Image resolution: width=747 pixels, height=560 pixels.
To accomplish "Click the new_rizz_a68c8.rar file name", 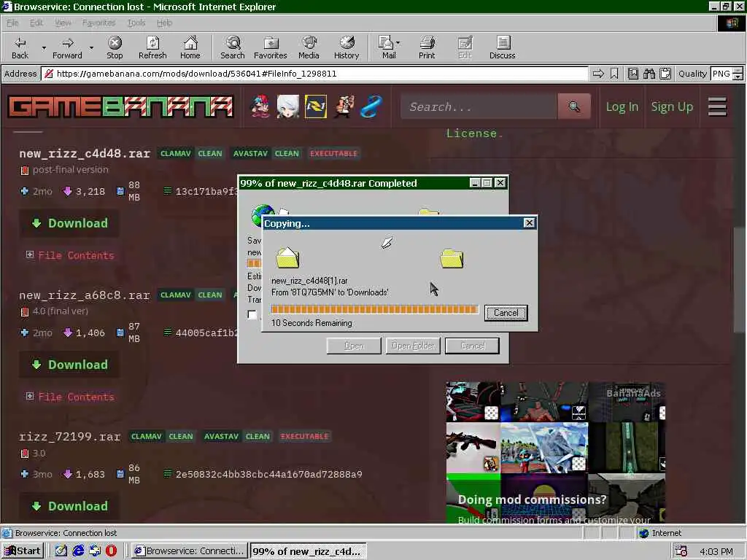I will click(85, 295).
